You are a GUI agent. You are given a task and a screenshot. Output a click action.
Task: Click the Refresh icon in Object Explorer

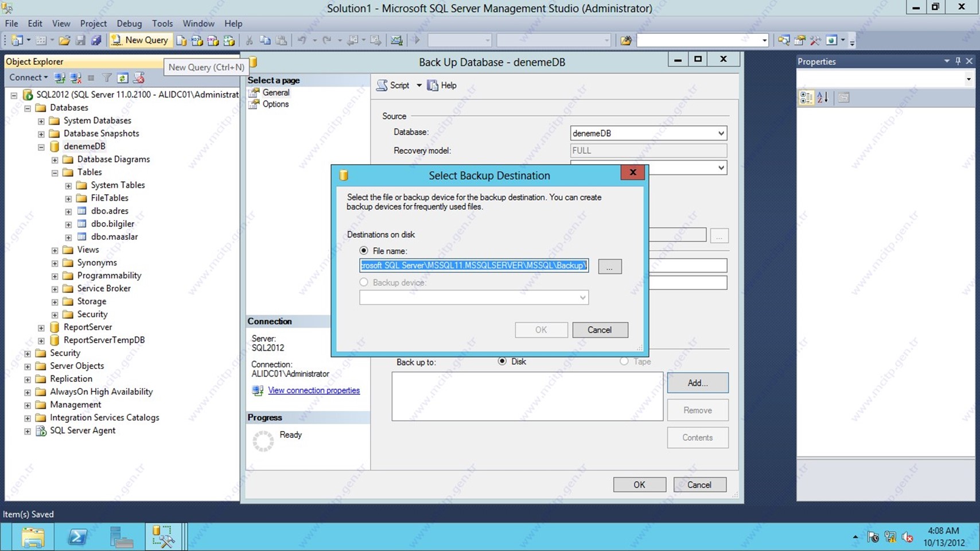122,77
